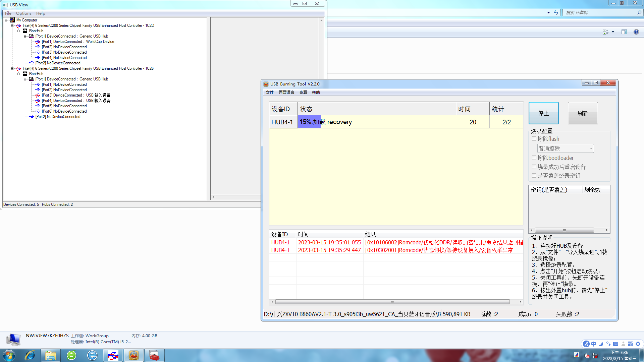Toggle 烧录成功后重启设备 checkbox
The height and width of the screenshot is (362, 644).
point(534,167)
